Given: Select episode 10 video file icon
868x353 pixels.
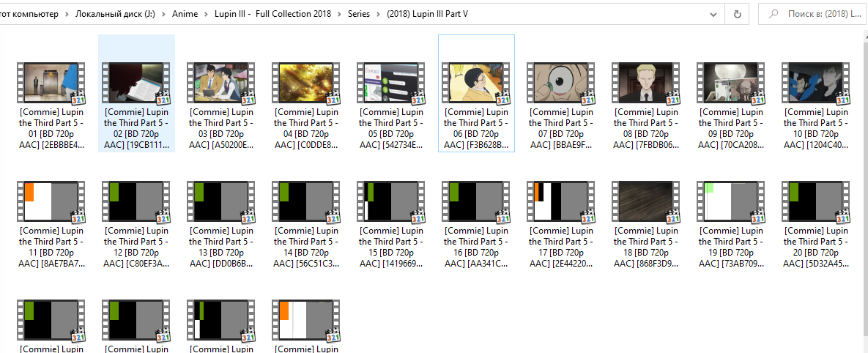Looking at the screenshot, I should [816, 83].
